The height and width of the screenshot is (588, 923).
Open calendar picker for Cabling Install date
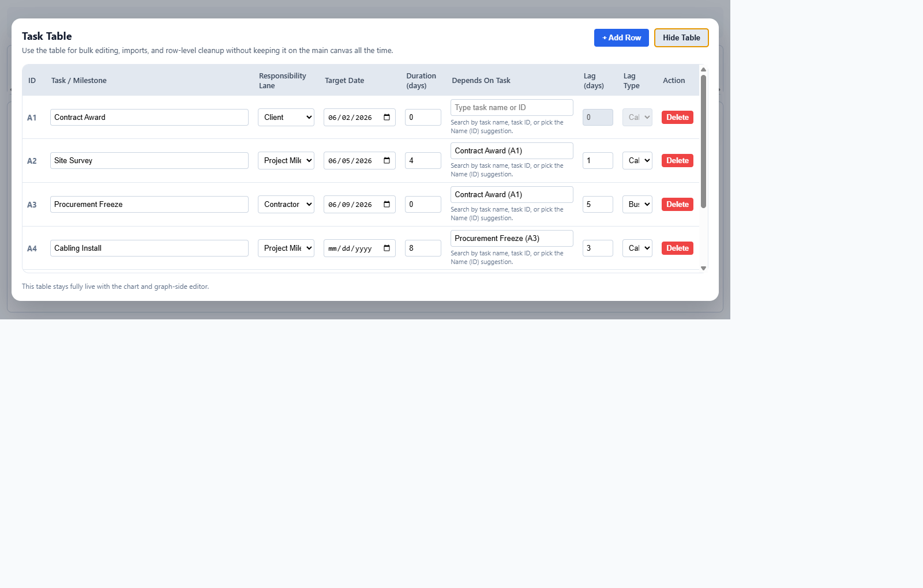pyautogui.click(x=387, y=248)
